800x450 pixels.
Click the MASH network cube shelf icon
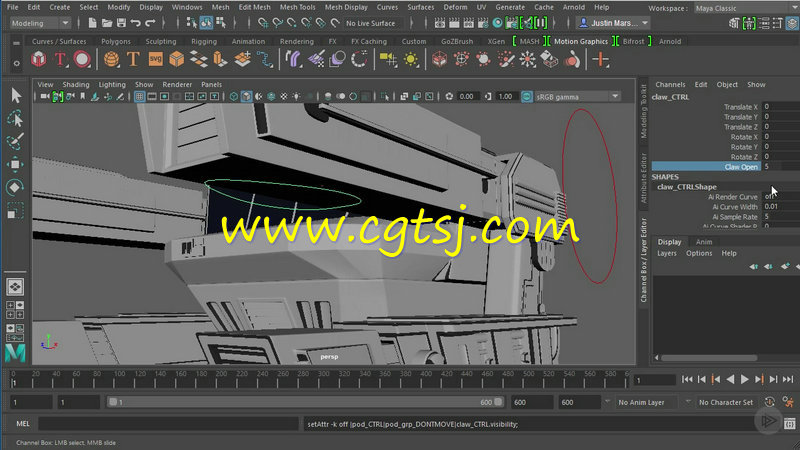coord(39,60)
